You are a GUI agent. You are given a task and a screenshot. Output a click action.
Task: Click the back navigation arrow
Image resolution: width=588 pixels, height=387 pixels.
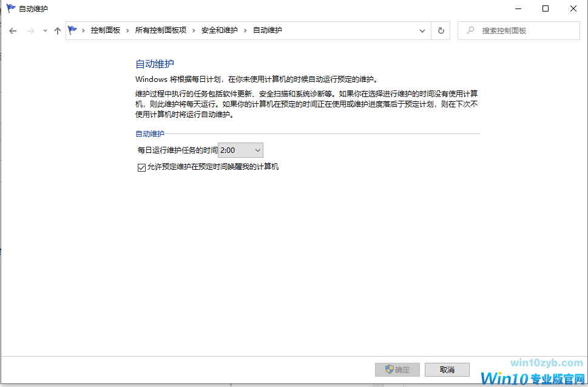(13, 30)
